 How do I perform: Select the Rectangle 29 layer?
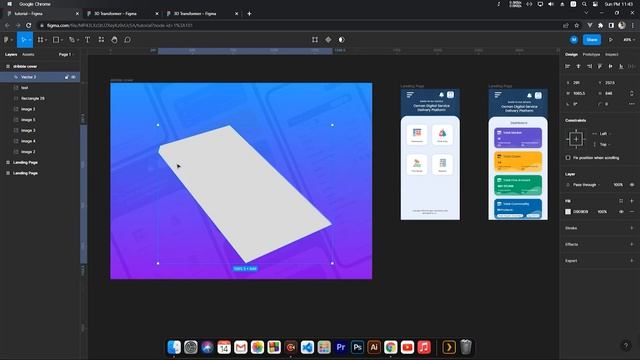tap(40, 98)
